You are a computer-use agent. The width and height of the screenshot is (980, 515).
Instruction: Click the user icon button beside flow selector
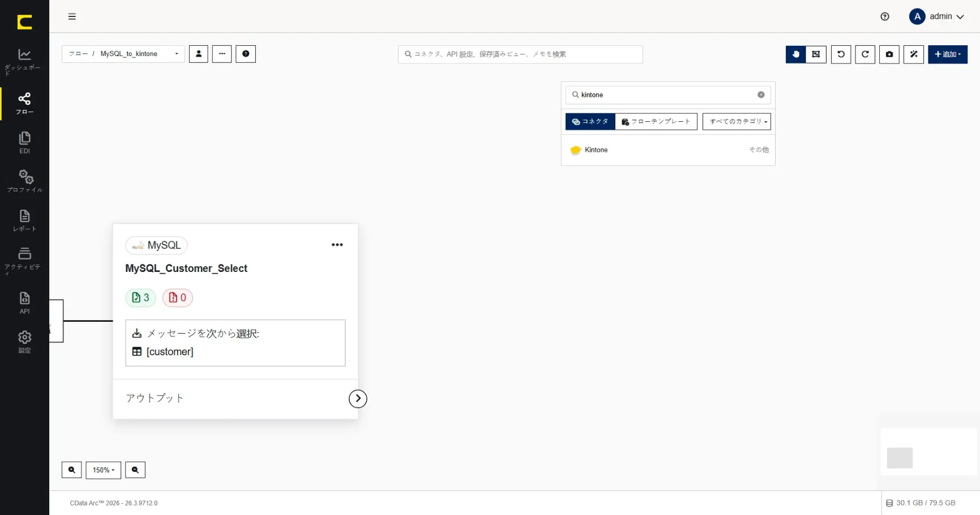tap(199, 54)
